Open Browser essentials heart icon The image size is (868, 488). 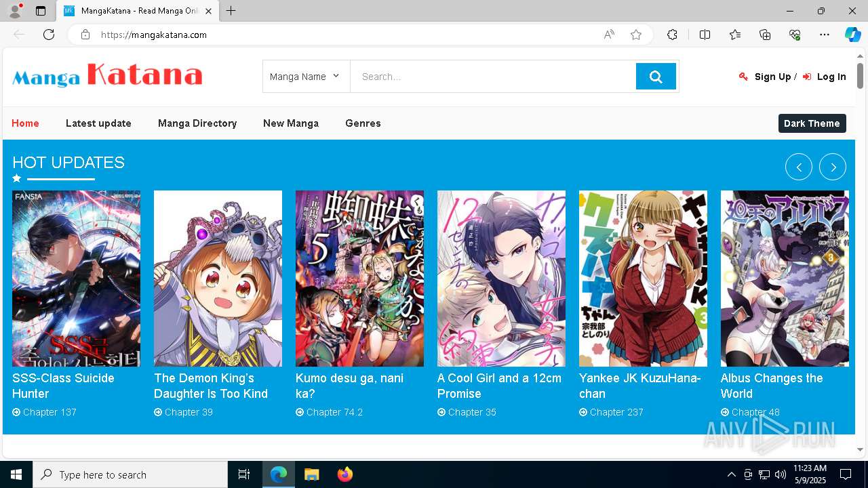coord(795,35)
